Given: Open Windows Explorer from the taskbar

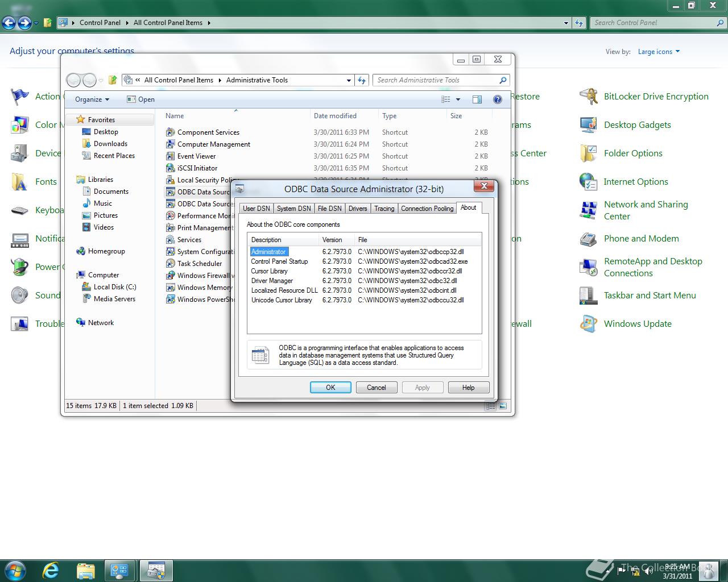Looking at the screenshot, I should coord(85,570).
